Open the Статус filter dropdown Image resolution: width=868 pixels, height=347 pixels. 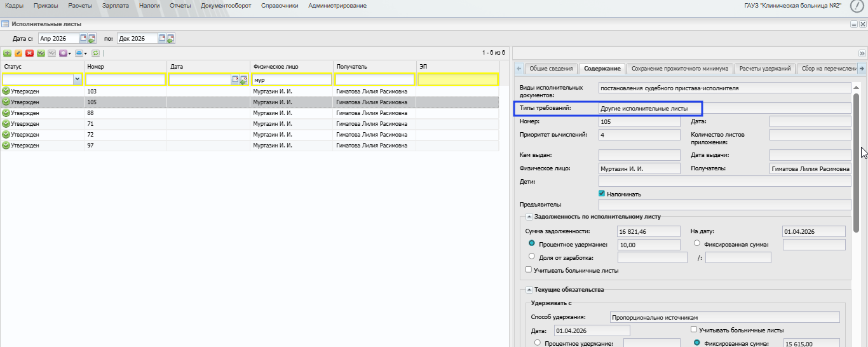click(78, 79)
